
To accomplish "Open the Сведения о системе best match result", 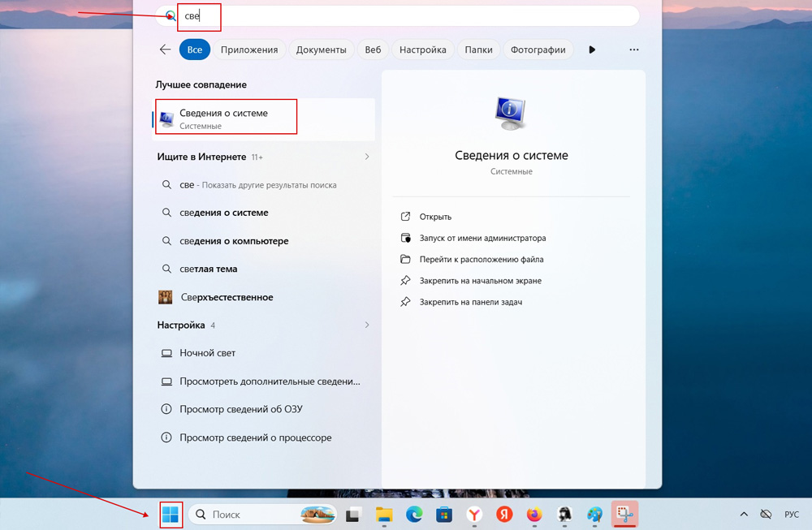I will coord(264,119).
